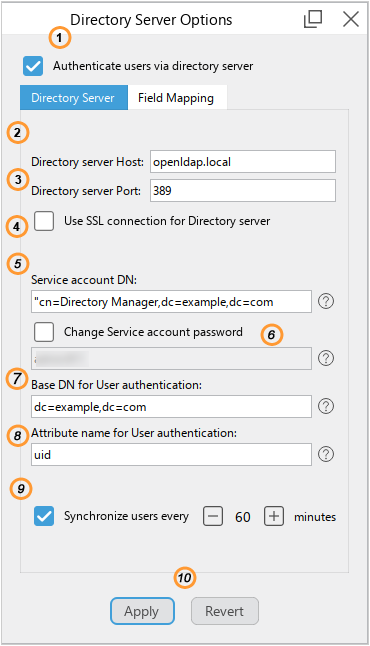This screenshot has width=370, height=646.
Task: Decrease synchronize interval with minus button
Action: click(x=213, y=516)
